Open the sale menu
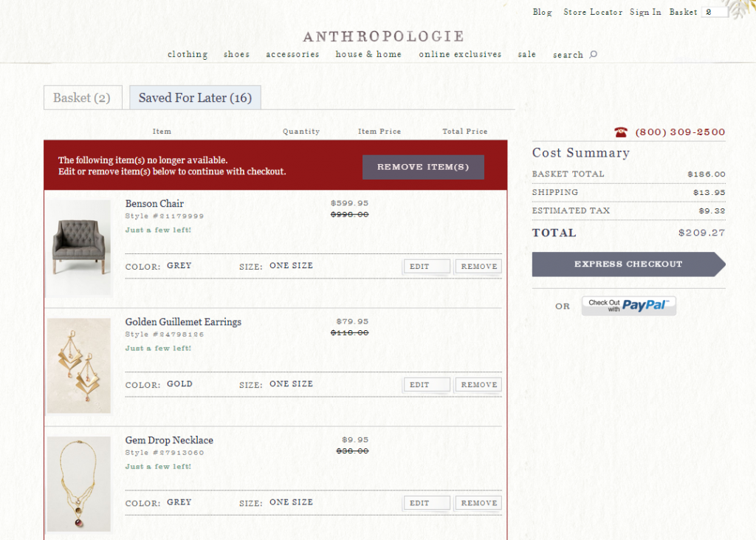 (x=527, y=55)
